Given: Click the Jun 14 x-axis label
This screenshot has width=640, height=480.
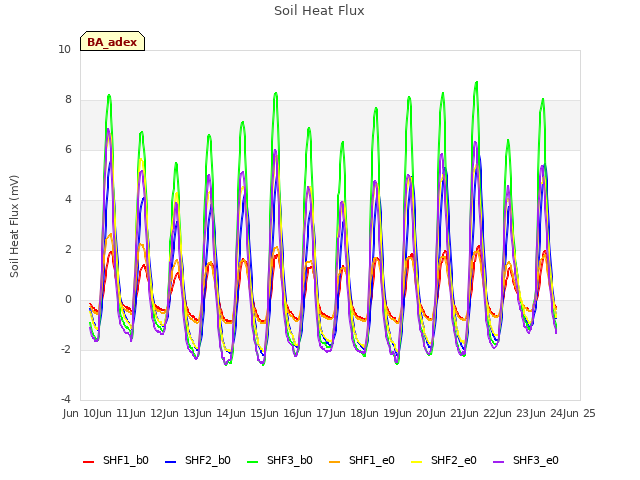Looking at the screenshot, I should coord(214,413).
